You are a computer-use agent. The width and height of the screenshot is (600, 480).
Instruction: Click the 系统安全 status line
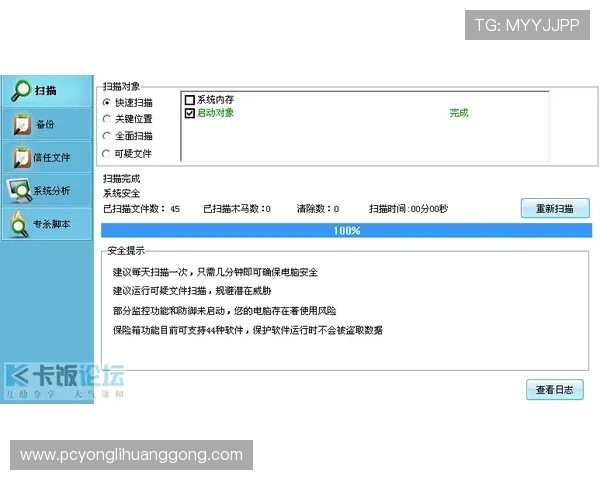pyautogui.click(x=121, y=194)
